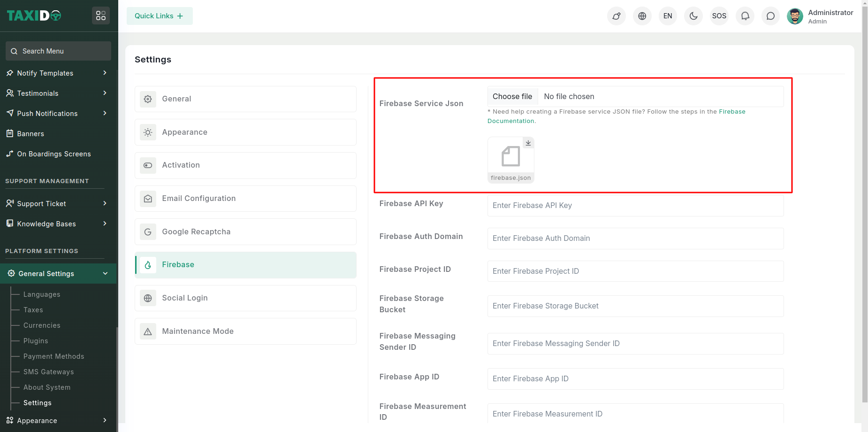The width and height of the screenshot is (868, 432).
Task: Click the grid menu icon beside logo
Action: tap(101, 16)
